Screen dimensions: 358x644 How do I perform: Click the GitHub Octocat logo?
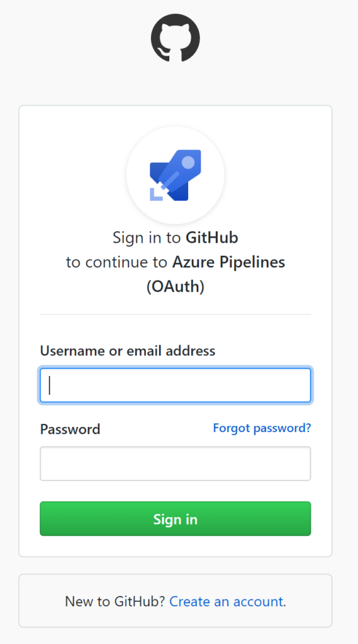176,38
